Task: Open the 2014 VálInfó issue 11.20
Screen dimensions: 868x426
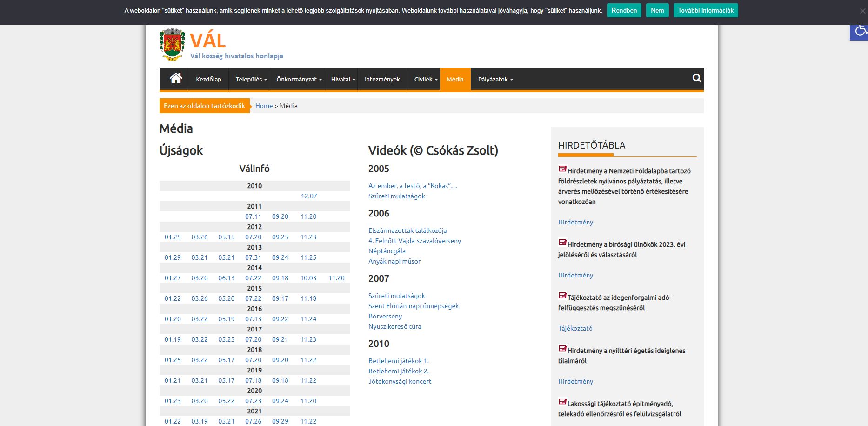Action: 336,278
